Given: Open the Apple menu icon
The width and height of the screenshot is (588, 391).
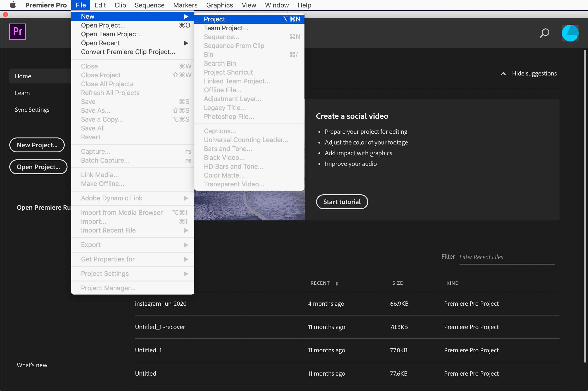Looking at the screenshot, I should tap(13, 5).
